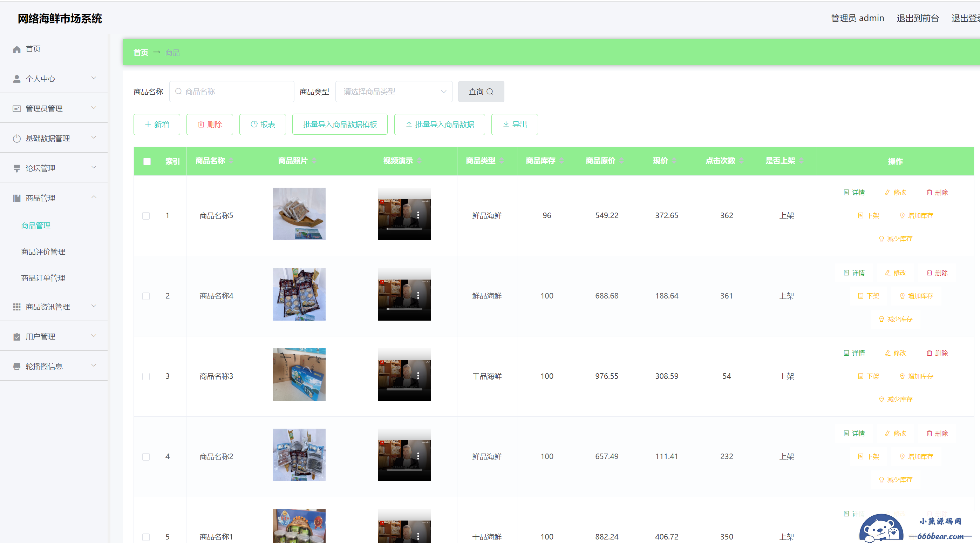This screenshot has width=980, height=543.
Task: Click video progress bar for 商品名称2
Action: (404, 470)
